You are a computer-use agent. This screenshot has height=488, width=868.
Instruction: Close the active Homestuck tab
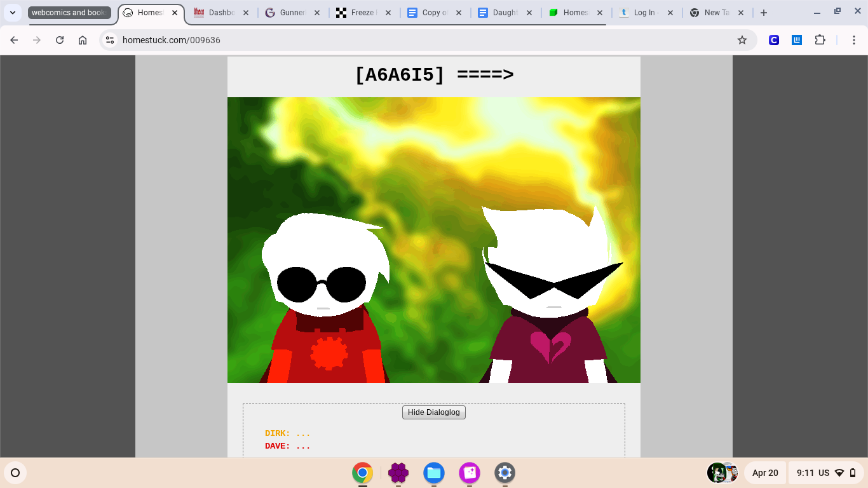click(x=175, y=13)
